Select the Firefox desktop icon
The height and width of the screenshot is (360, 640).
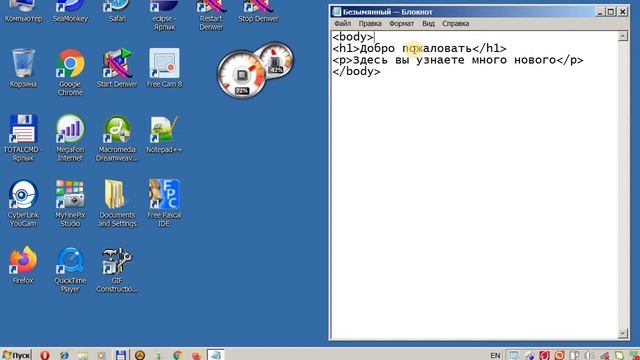point(23,264)
